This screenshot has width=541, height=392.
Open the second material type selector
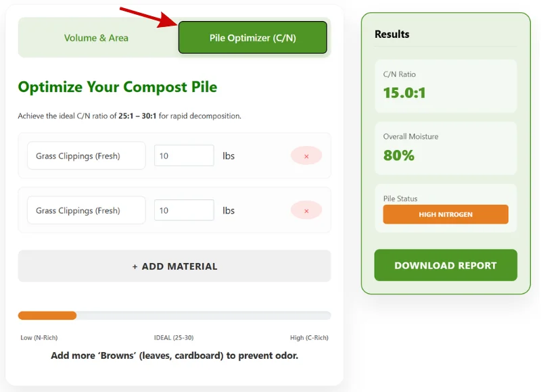[86, 210]
